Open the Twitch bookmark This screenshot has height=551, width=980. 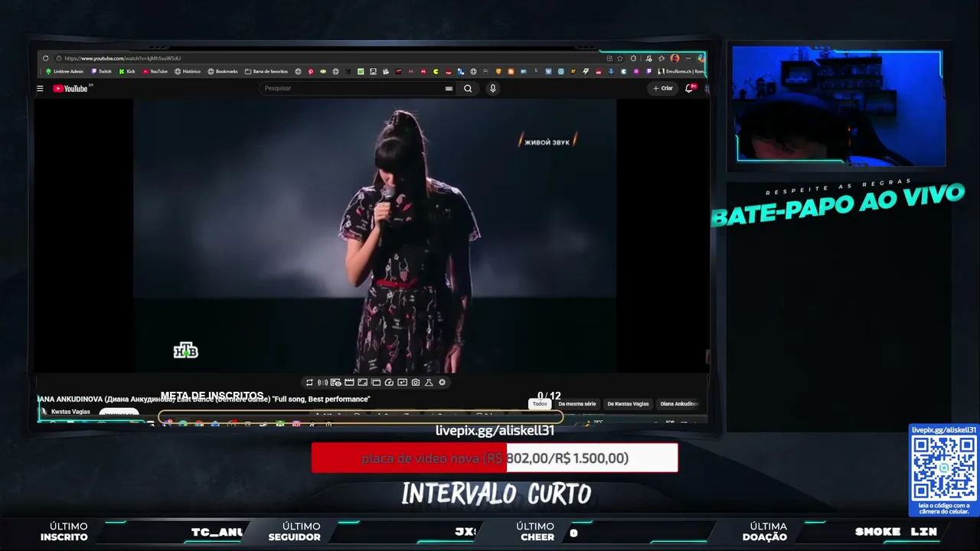101,71
